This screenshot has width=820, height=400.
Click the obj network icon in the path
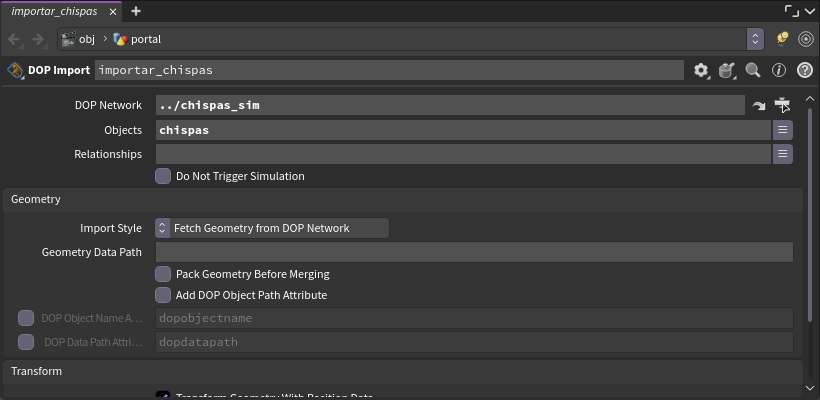tap(69, 39)
